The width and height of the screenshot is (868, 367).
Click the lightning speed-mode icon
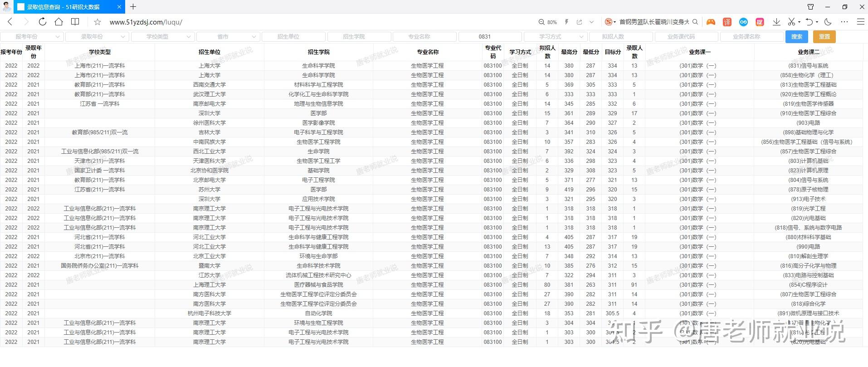coord(566,22)
